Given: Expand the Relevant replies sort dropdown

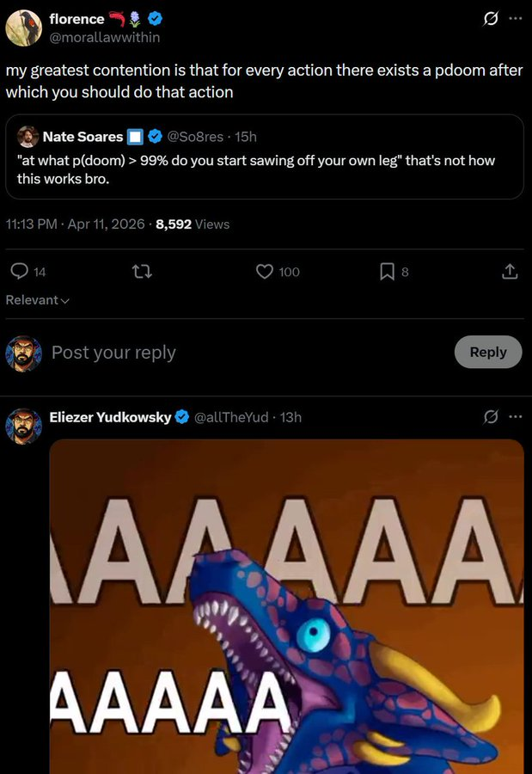Looking at the screenshot, I should click(x=38, y=300).
